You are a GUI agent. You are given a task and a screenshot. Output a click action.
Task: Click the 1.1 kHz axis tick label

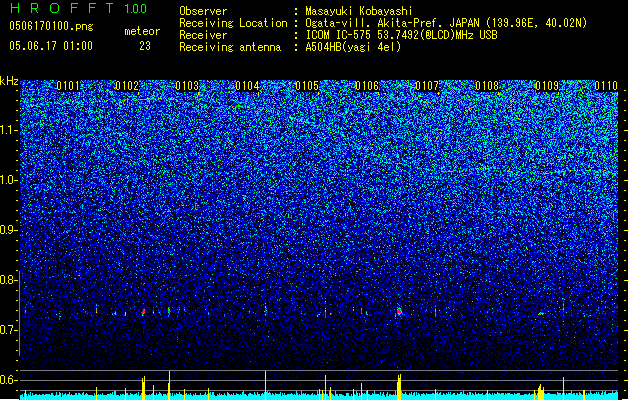click(9, 130)
